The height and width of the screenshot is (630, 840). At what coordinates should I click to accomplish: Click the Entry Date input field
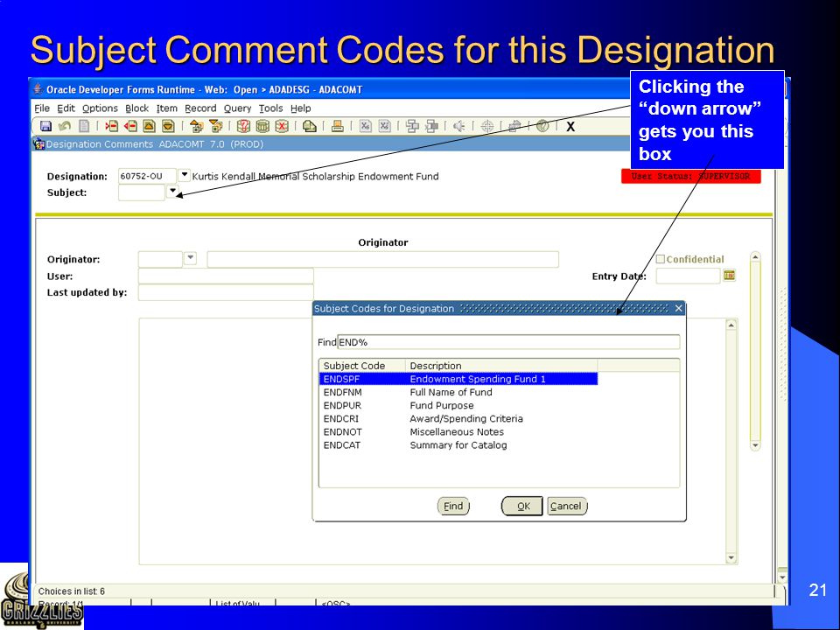coord(688,276)
